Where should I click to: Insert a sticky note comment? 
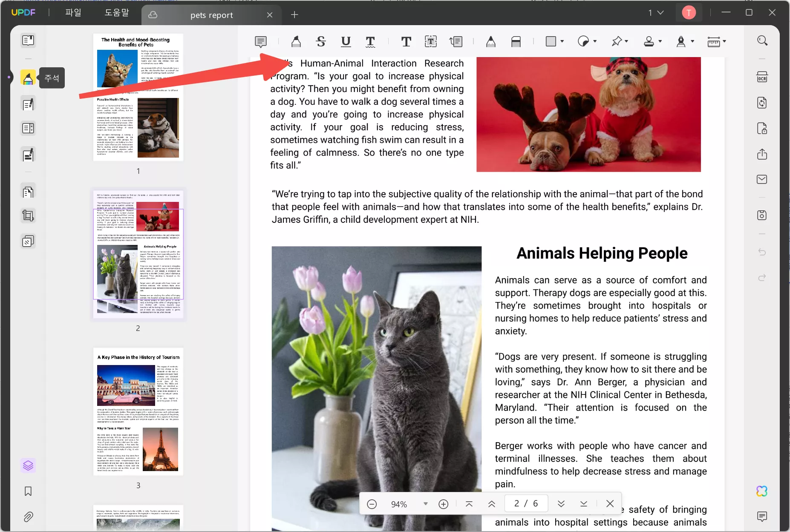261,41
